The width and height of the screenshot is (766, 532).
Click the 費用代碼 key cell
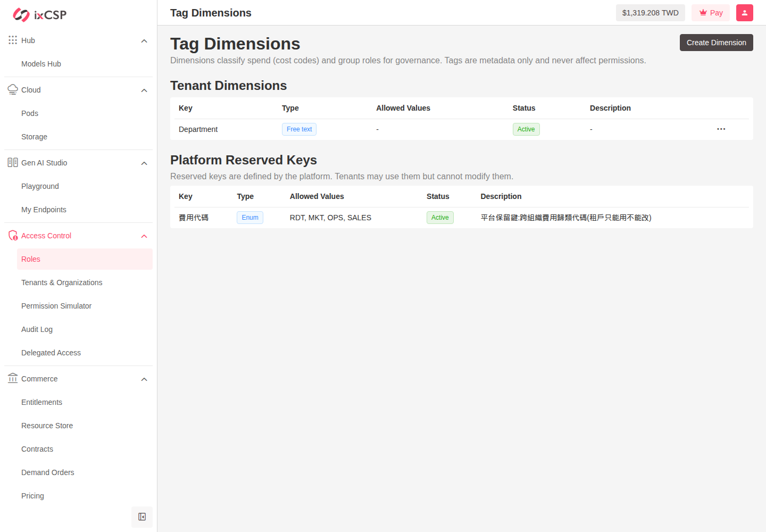pos(194,218)
